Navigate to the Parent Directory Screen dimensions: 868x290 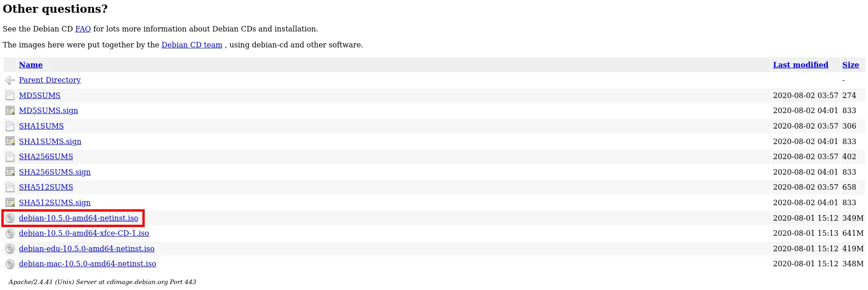tap(50, 80)
